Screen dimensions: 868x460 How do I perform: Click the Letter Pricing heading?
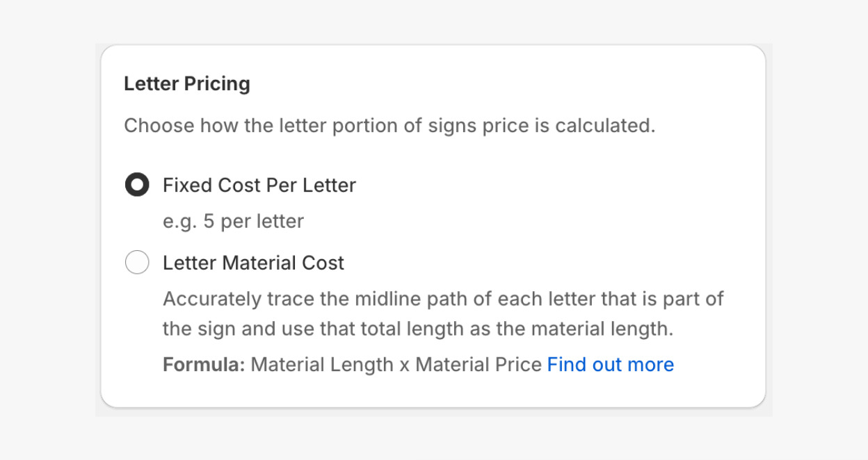tap(186, 84)
